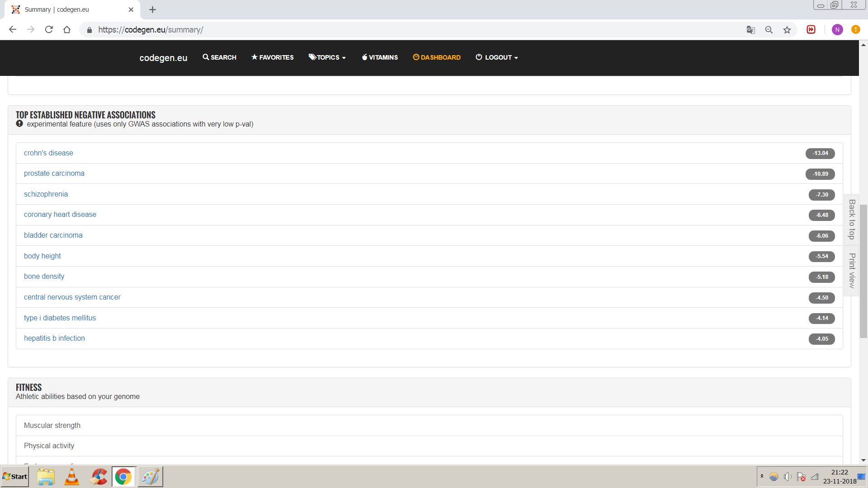Reload the codegen.eu summary page
Viewport: 868px width, 488px height.
[x=49, y=30]
